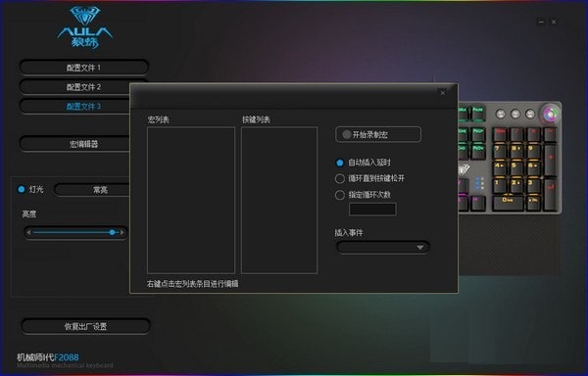Click the Num Lock key on keyboard
The width and height of the screenshot is (588, 376).
tap(500, 134)
